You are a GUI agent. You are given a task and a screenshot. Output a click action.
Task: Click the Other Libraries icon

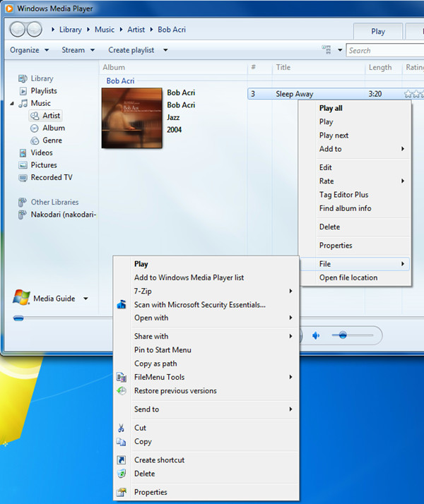click(22, 202)
